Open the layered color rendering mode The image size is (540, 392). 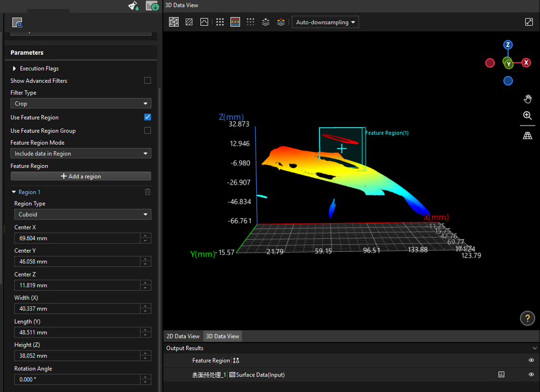click(x=265, y=21)
